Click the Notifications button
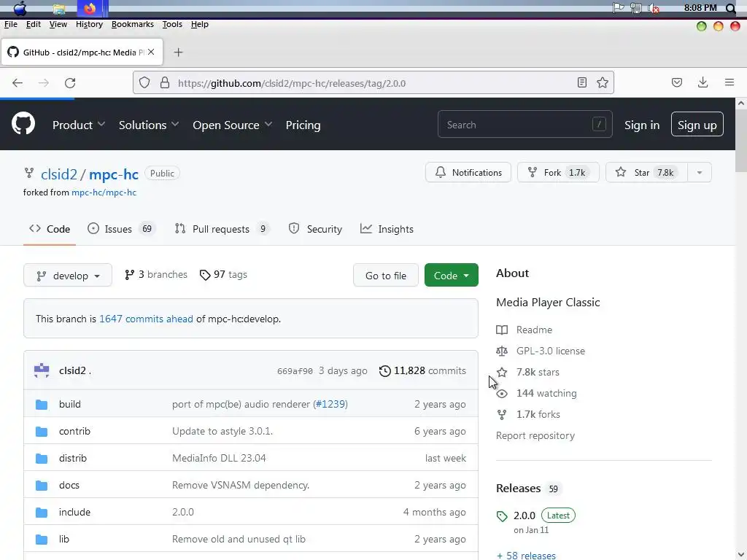The image size is (747, 560). pos(468,172)
